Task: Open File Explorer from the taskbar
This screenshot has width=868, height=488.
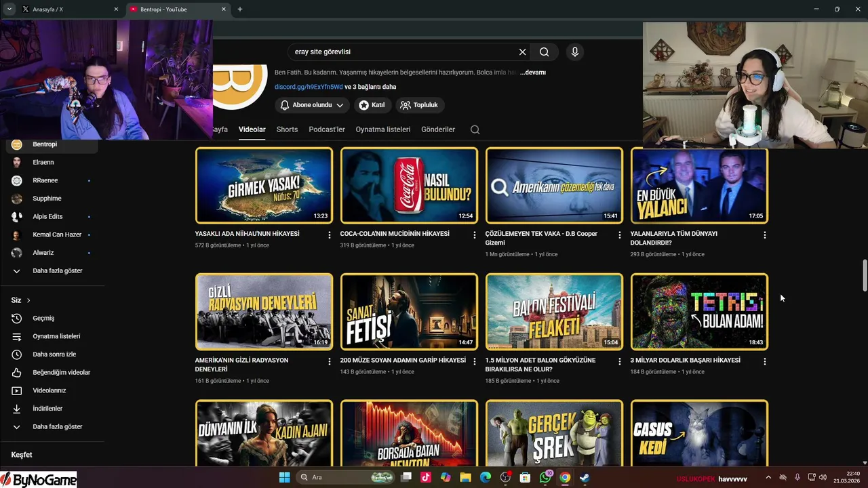Action: click(x=465, y=477)
